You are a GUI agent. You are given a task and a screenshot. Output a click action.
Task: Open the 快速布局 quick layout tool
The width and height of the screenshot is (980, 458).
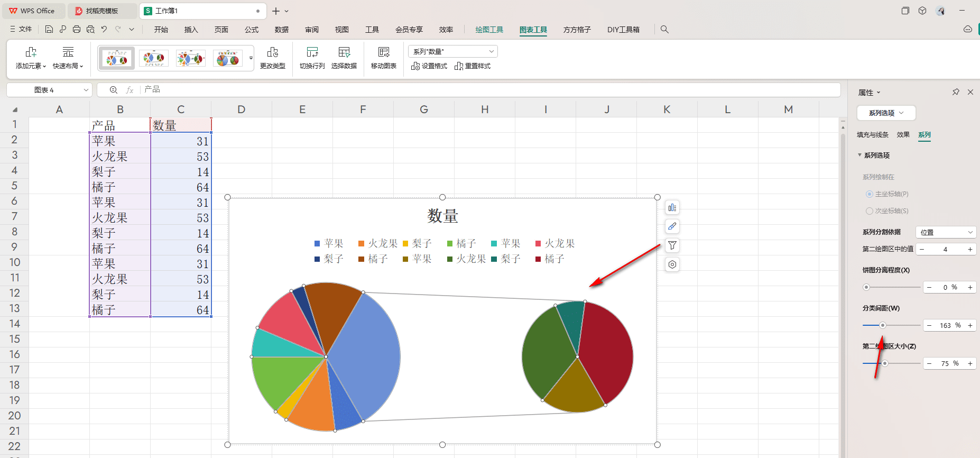(x=68, y=58)
